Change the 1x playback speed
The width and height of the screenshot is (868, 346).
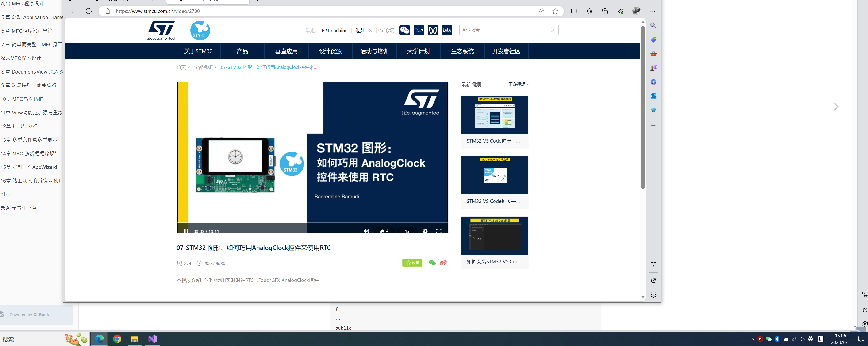coord(407,231)
